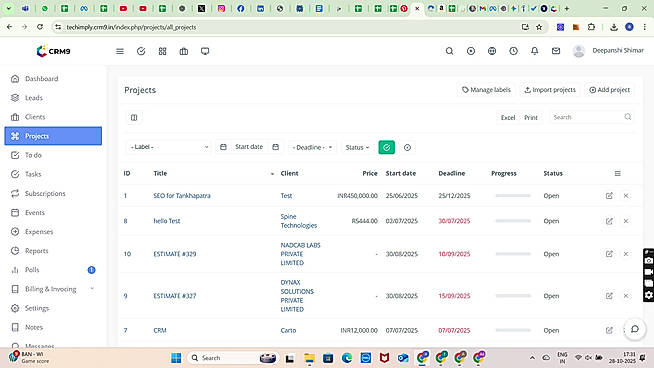The height and width of the screenshot is (368, 654).
Task: Open Reports in the sidebar
Action: (x=53, y=251)
